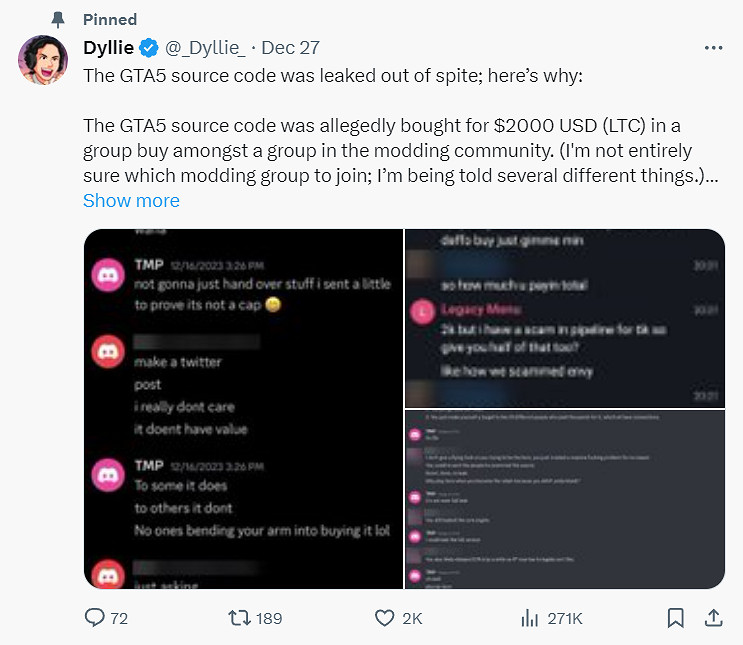Image resolution: width=743 pixels, height=645 pixels.
Task: Click the pinned pushpin icon
Action: 59,19
